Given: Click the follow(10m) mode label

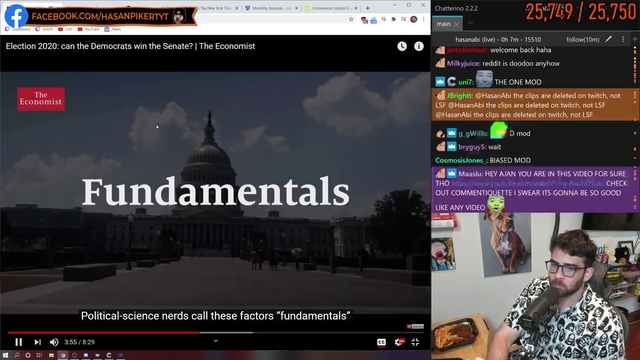Looking at the screenshot, I should [x=582, y=40].
